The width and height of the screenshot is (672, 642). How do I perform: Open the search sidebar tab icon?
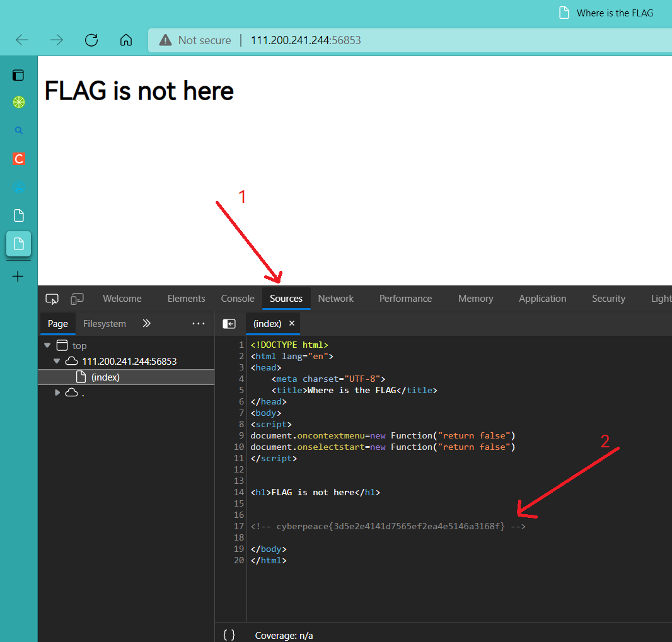(18, 130)
